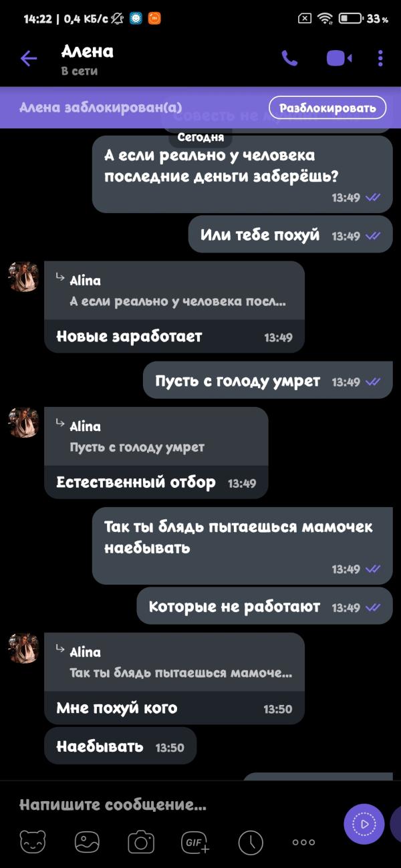Open the gallery image picker icon
401x868 pixels.
87,842
